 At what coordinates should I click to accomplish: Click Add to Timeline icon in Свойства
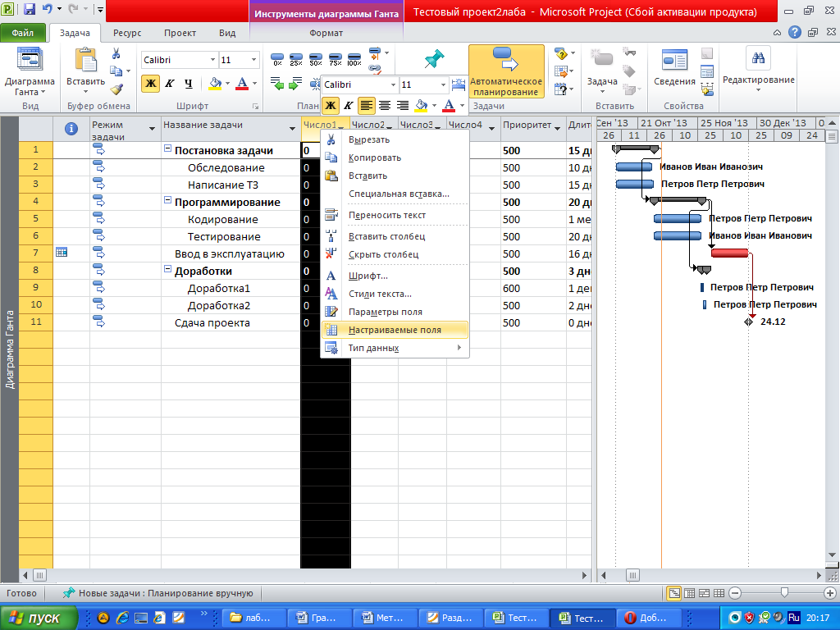click(707, 89)
